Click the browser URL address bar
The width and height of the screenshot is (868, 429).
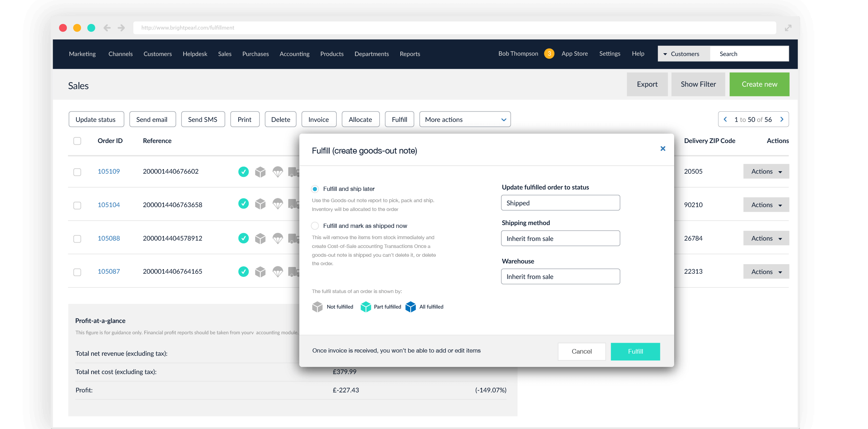click(x=455, y=28)
